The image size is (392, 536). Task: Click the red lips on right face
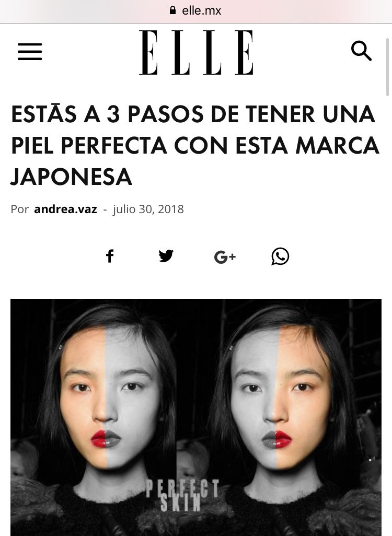[276, 439]
